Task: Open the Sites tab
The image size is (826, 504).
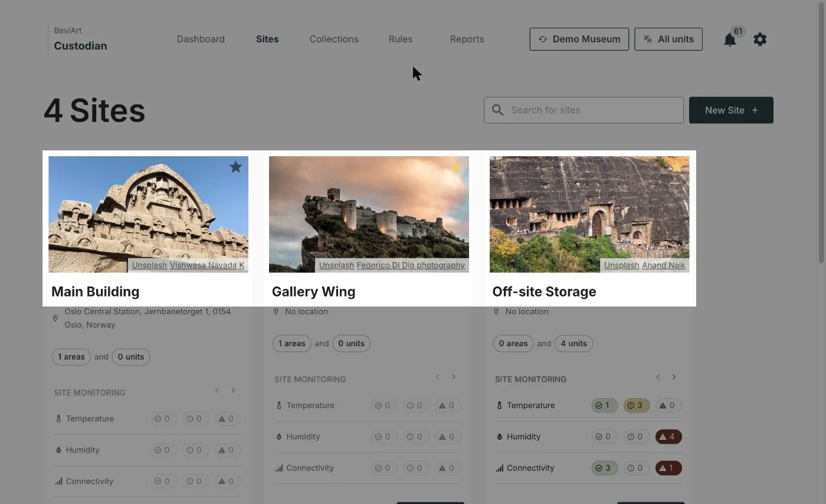Action: (x=267, y=39)
